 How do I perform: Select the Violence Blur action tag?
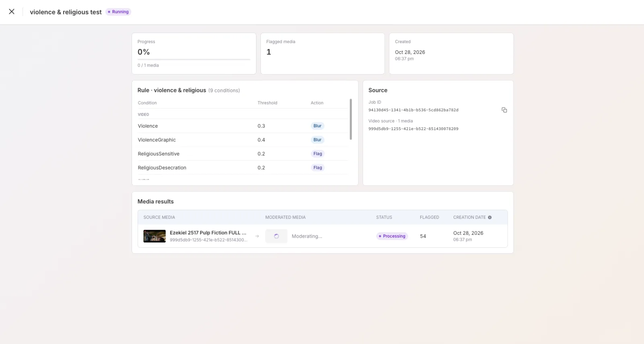(x=318, y=126)
